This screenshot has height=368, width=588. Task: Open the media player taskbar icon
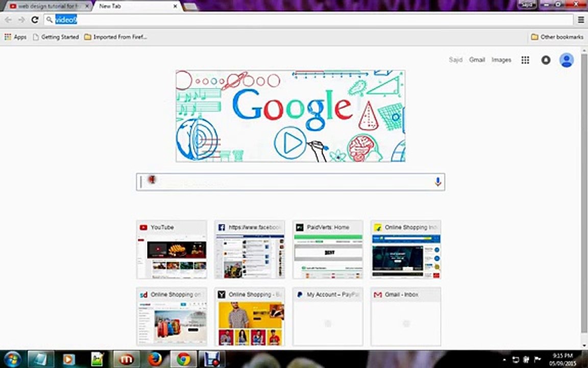[x=69, y=359]
